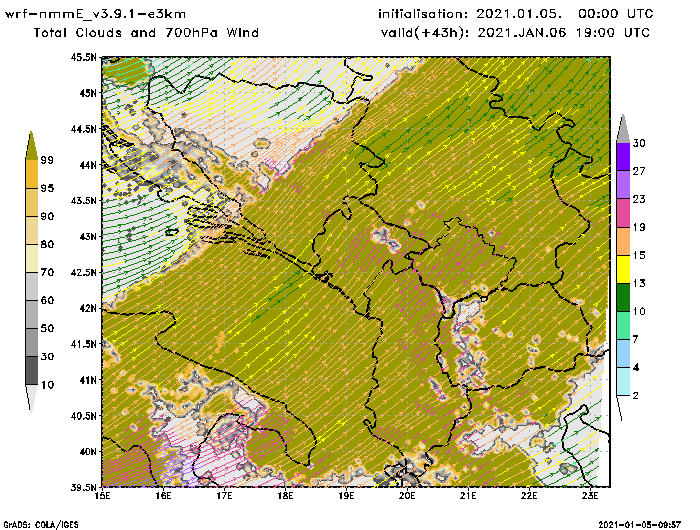This screenshot has height=530, width=700.
Task: Click the '19E' longitude label
Action: click(x=346, y=496)
